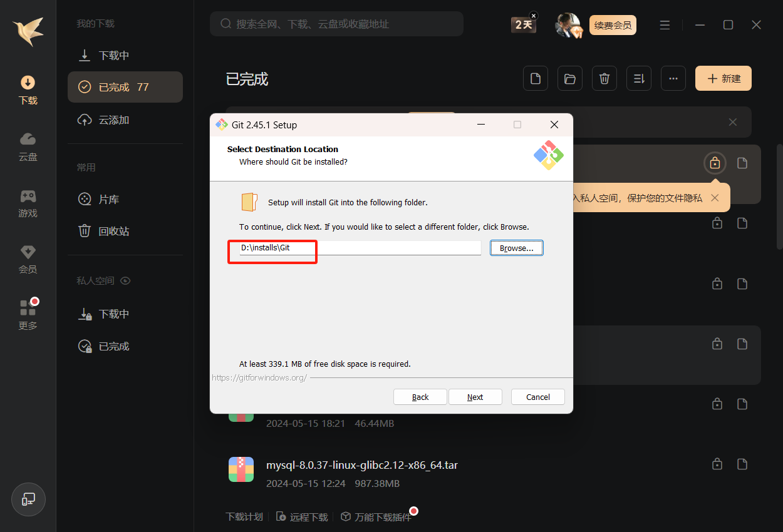The height and width of the screenshot is (532, 783).
Task: Click file icon on the 46.44MB row
Action: point(742,404)
